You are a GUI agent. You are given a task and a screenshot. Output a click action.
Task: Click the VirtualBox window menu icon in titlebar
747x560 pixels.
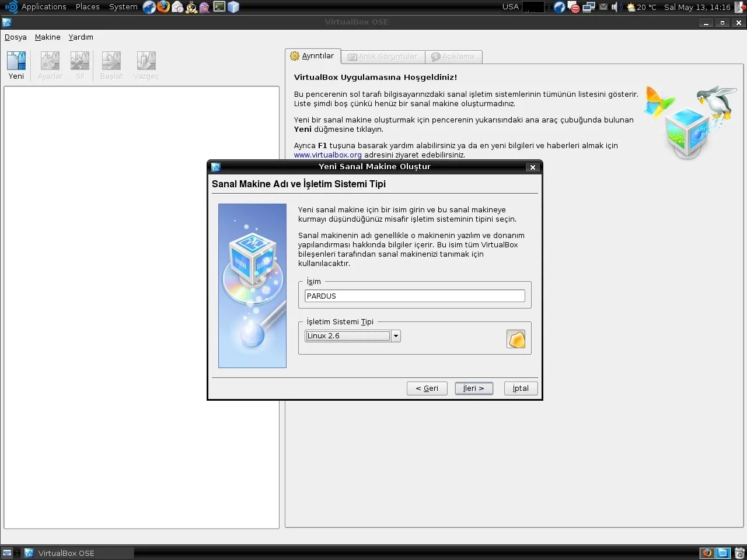[7, 22]
